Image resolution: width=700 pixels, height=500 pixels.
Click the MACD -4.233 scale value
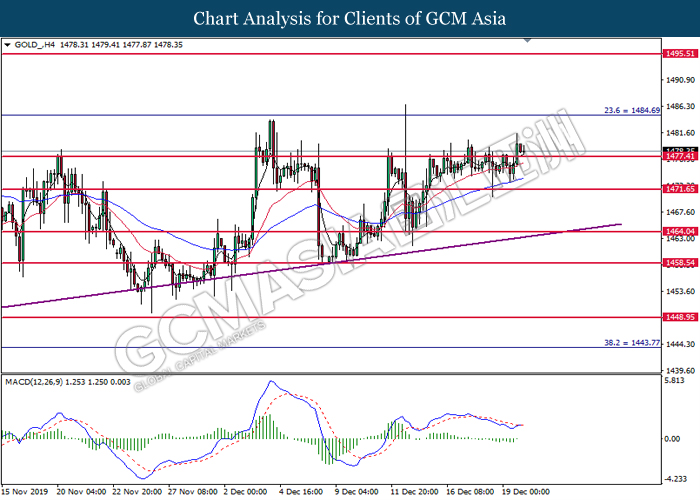(675, 479)
